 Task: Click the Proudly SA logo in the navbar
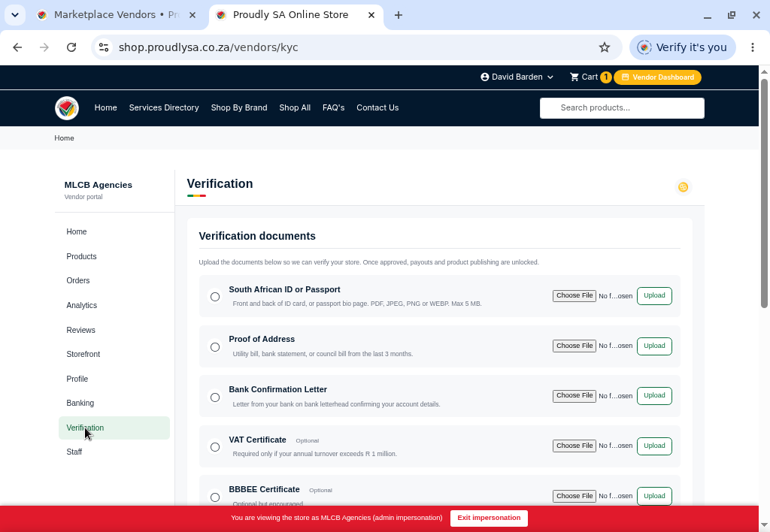(x=67, y=108)
